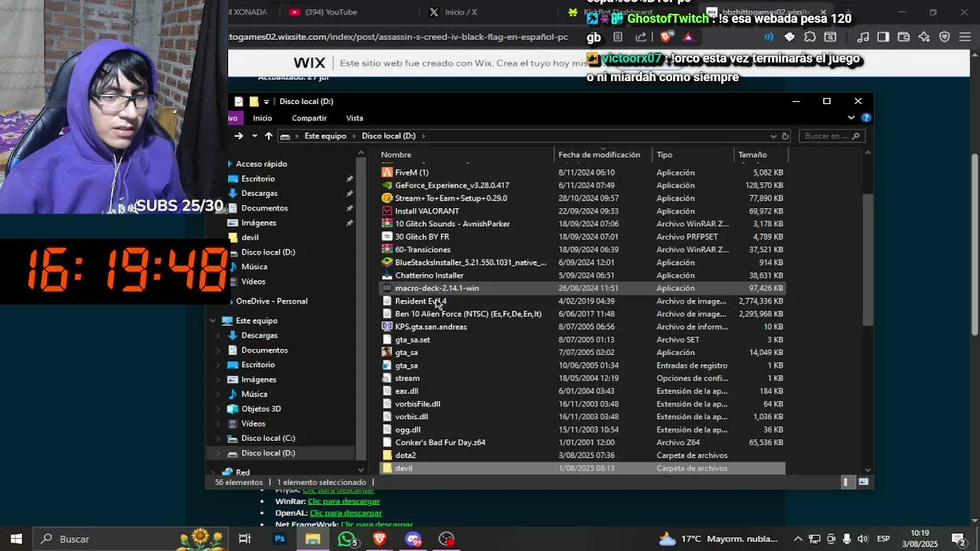Image resolution: width=980 pixels, height=551 pixels.
Task: Open the Vista ribbon tab
Action: tap(354, 118)
